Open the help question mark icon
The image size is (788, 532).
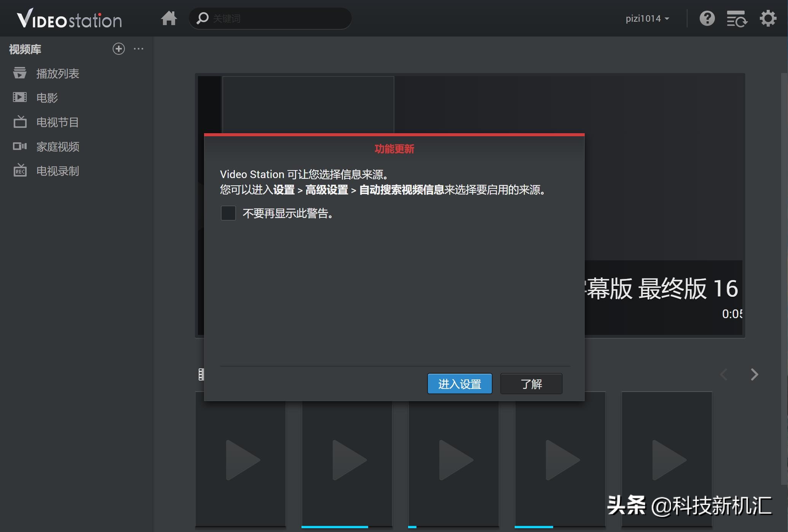pyautogui.click(x=707, y=18)
